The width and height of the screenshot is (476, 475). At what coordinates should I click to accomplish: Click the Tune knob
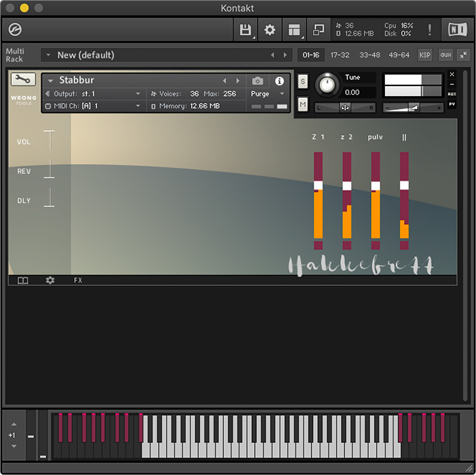click(x=328, y=85)
